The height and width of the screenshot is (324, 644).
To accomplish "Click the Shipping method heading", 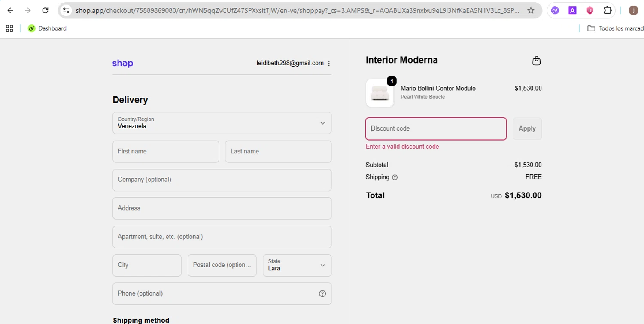I will pos(141,321).
